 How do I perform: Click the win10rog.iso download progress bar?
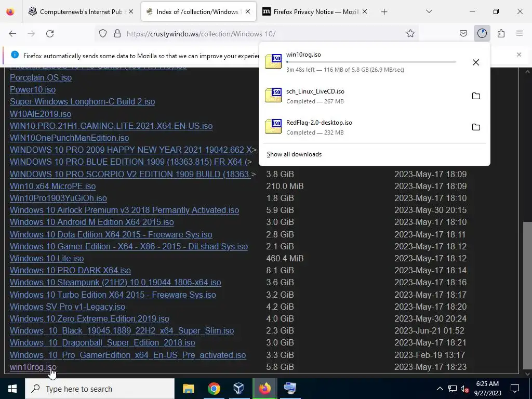point(371,62)
